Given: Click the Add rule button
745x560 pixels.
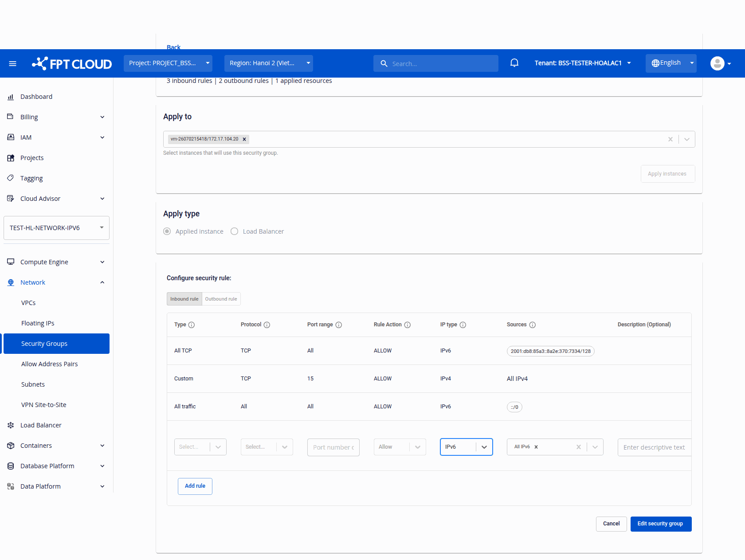Looking at the screenshot, I should (x=195, y=486).
